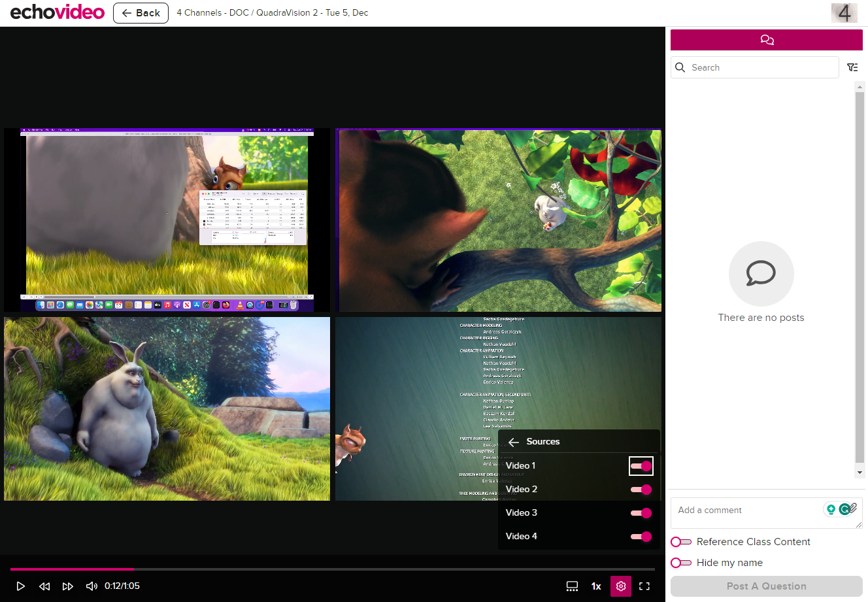868x602 pixels.
Task: Select the top-left screen capture video
Action: point(167,220)
